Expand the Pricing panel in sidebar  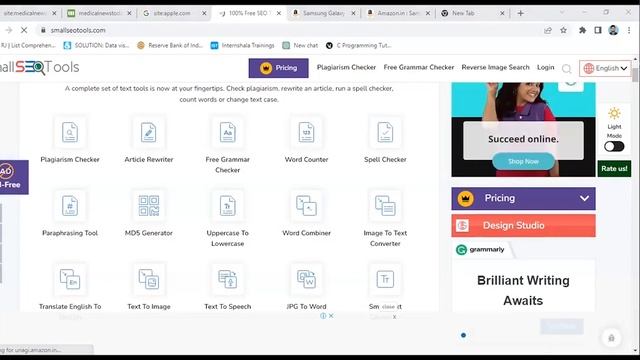tap(523, 198)
